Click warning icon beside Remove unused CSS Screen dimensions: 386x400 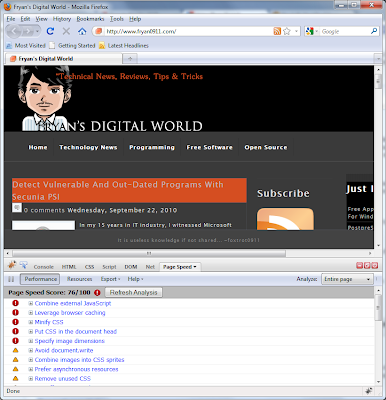pyautogui.click(x=15, y=378)
